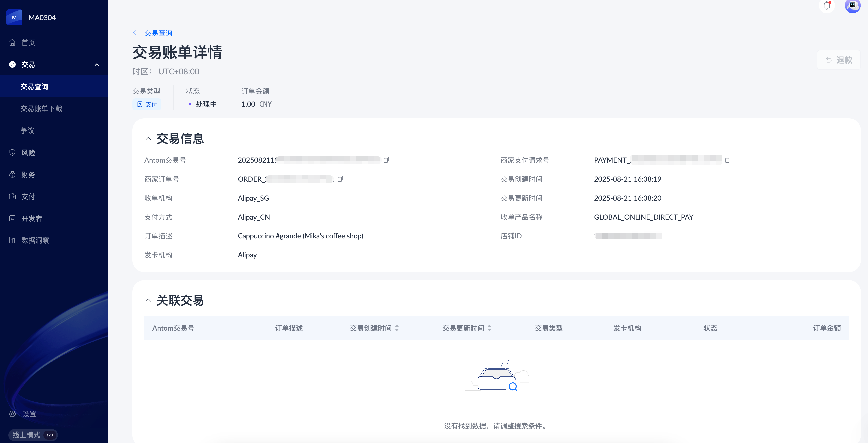
Task: Copy the Antom transaction number
Action: [x=386, y=160]
